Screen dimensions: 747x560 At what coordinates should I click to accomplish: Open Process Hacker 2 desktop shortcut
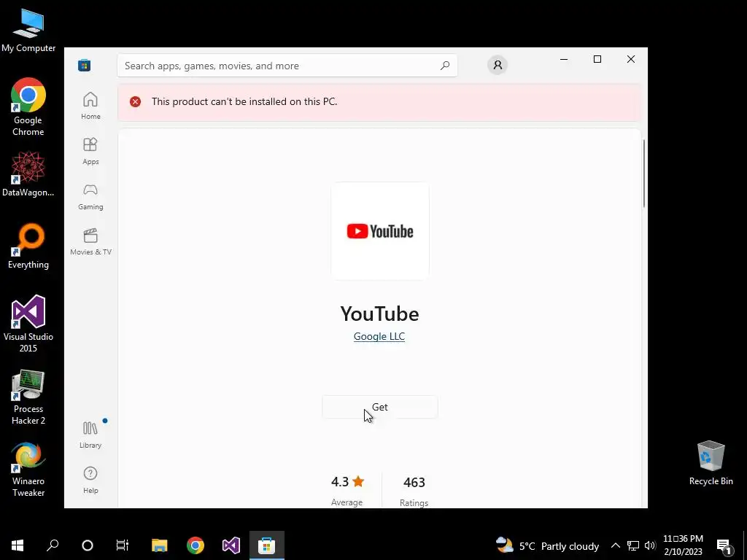(28, 397)
